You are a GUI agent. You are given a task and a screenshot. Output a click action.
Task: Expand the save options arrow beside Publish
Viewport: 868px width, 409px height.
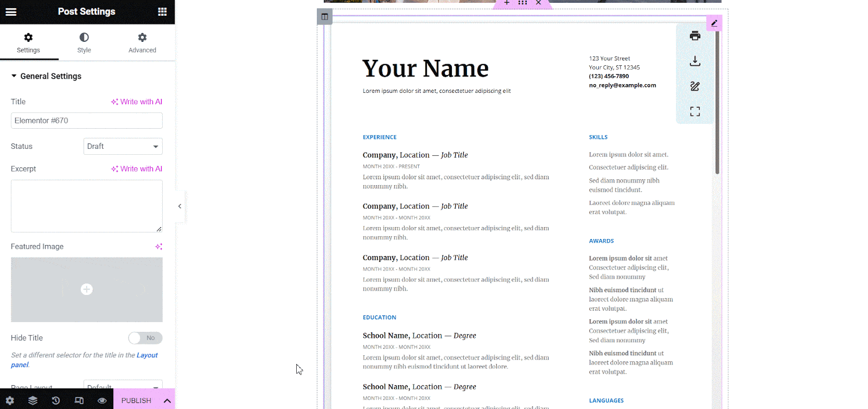167,400
